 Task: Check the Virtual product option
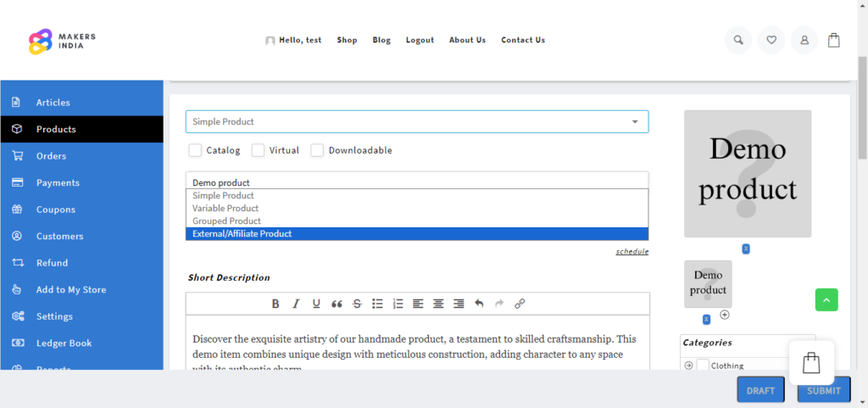tap(259, 150)
